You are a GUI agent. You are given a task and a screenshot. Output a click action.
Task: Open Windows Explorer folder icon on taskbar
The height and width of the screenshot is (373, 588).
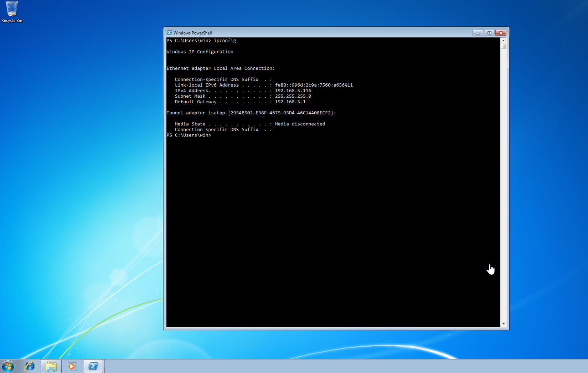tap(51, 366)
